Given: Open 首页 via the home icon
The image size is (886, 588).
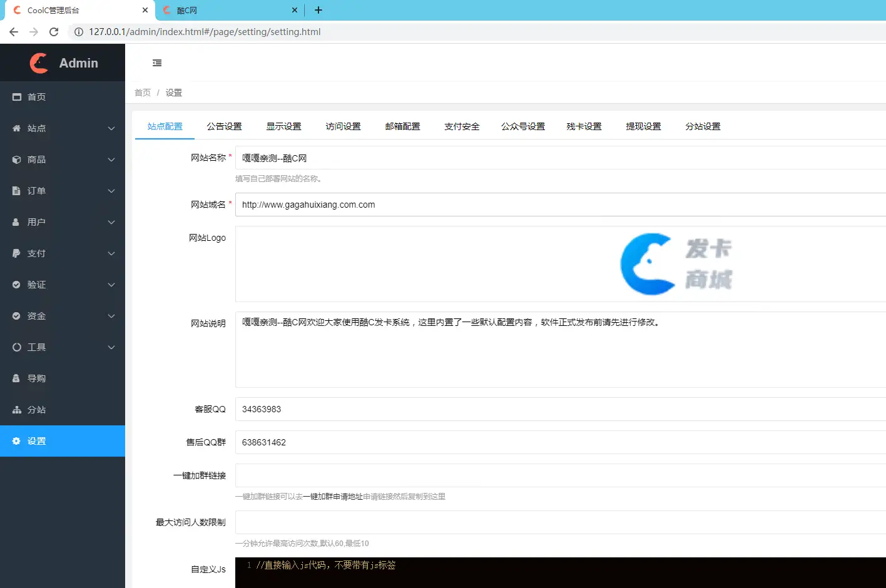Looking at the screenshot, I should [16, 97].
